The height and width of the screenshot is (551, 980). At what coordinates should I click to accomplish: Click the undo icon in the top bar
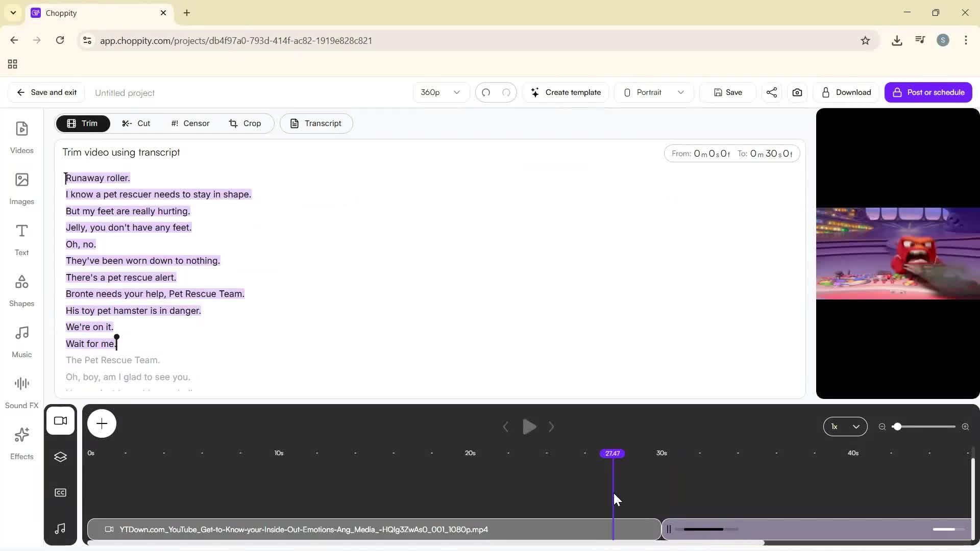point(486,92)
